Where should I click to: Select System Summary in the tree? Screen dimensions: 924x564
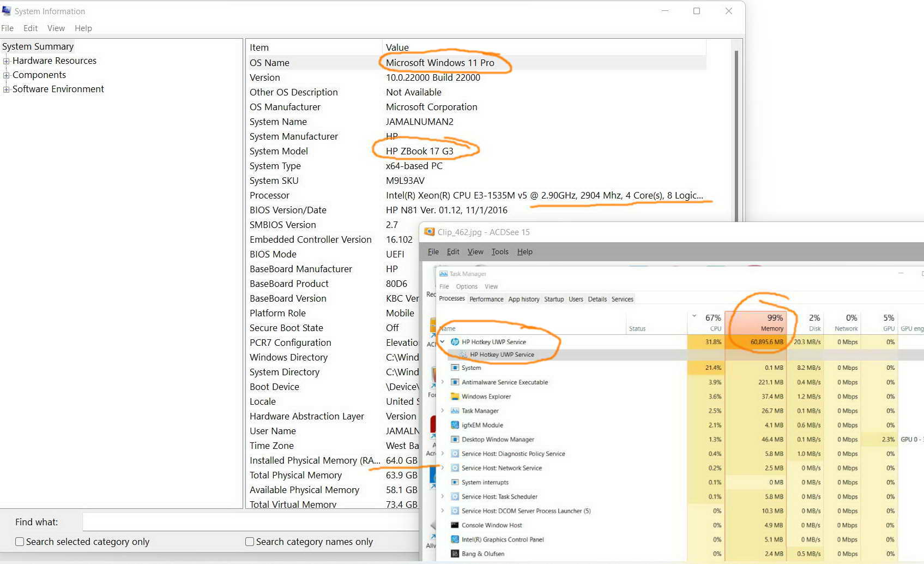click(38, 46)
